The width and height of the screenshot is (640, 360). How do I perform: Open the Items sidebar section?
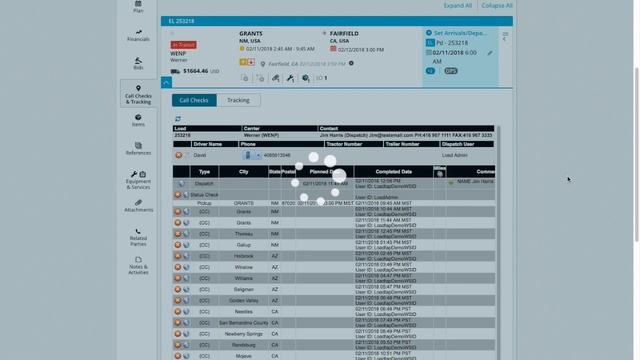click(138, 120)
